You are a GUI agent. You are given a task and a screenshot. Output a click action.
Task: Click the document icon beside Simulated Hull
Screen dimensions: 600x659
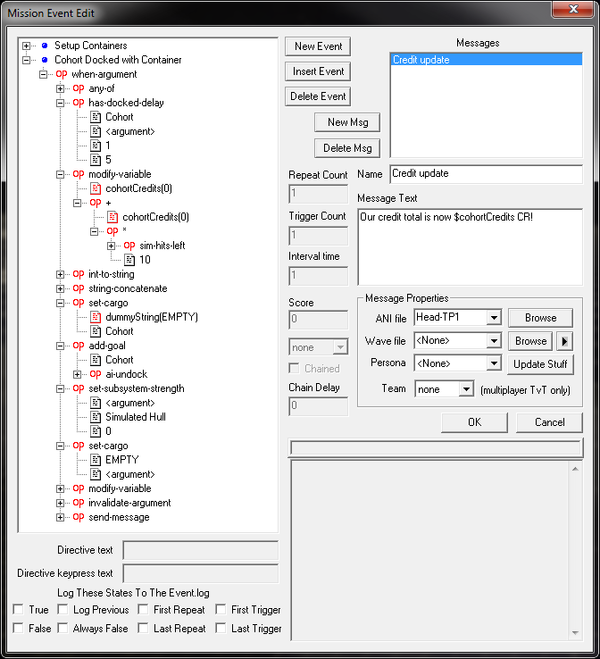click(96, 417)
